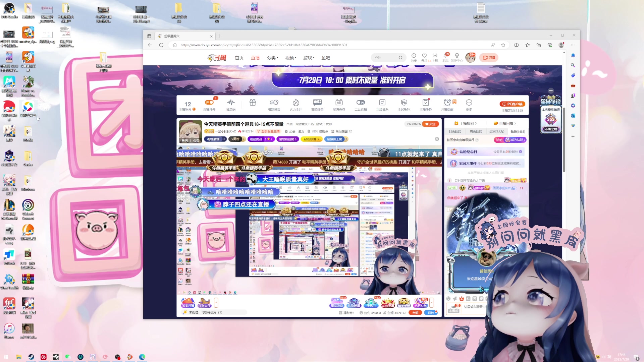The image size is (644, 362).
Task: Expand the 游戏 navigation dropdown
Action: tap(309, 58)
